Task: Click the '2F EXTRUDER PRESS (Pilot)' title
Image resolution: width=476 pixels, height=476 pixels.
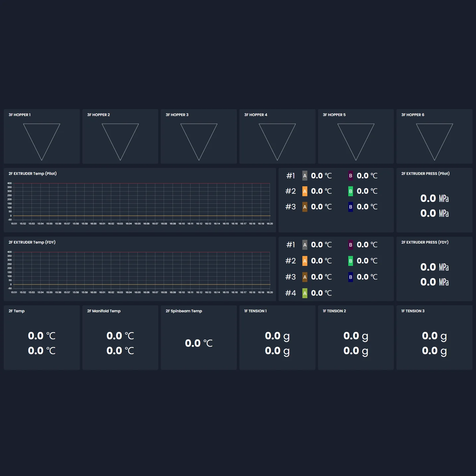Action: click(x=425, y=173)
